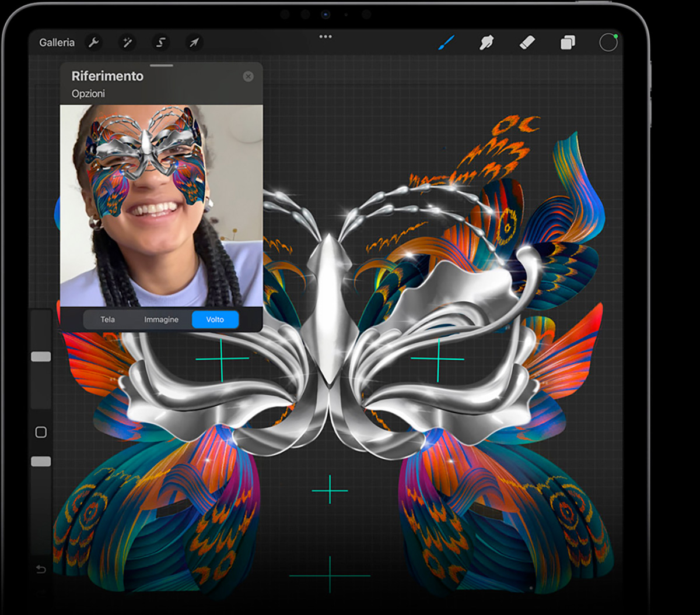Close the Riferimento panel
This screenshot has height=615, width=700.
point(248,76)
